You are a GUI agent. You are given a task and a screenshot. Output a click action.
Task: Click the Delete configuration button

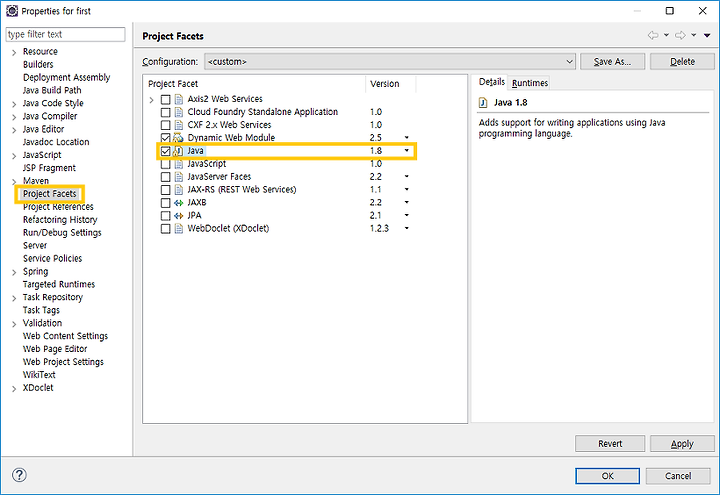point(682,62)
